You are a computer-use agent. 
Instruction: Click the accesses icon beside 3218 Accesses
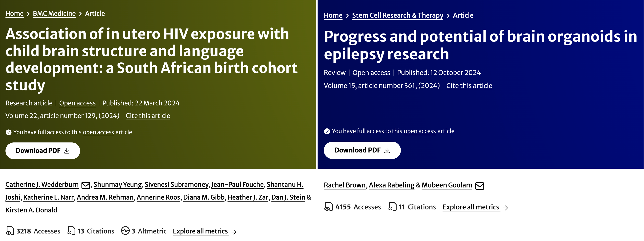coord(10,231)
